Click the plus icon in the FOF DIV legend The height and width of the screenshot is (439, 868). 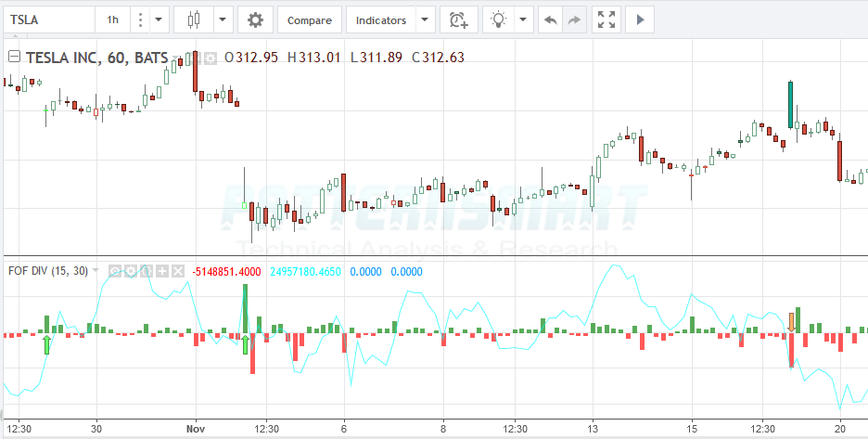click(x=161, y=271)
